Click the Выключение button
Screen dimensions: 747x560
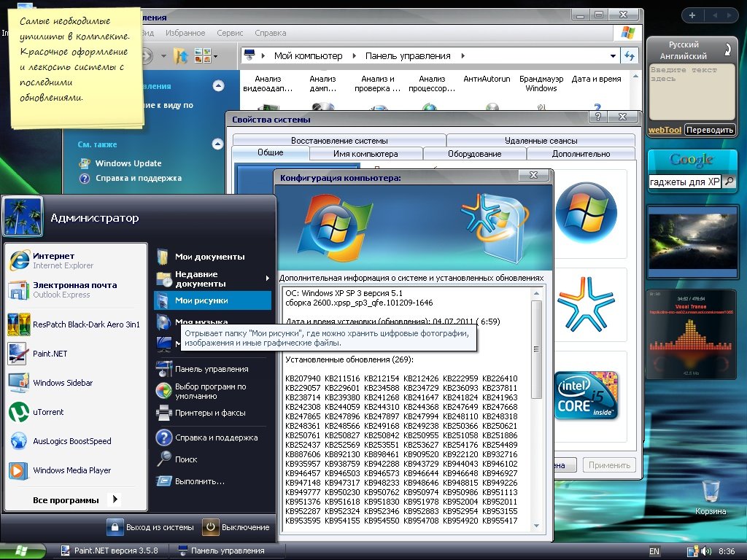237,527
